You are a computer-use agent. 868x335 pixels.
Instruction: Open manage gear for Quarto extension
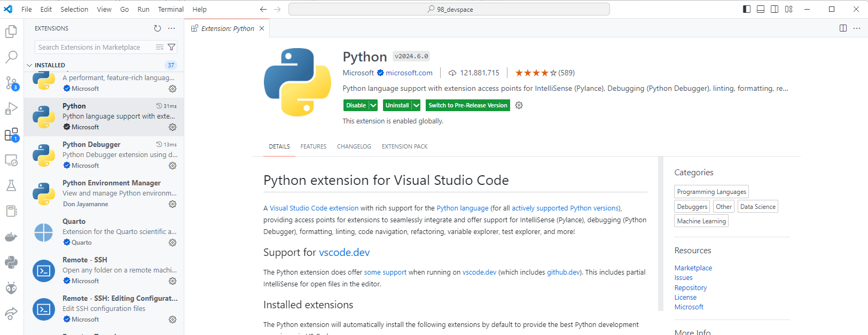click(173, 243)
